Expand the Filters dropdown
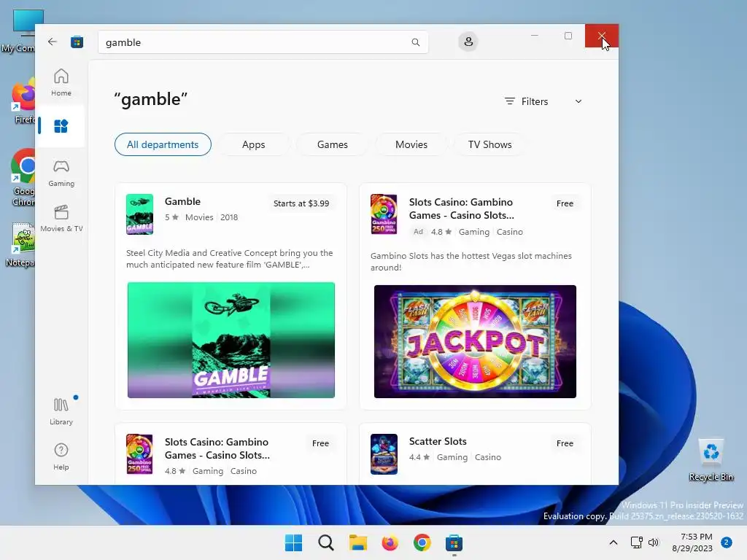 tap(543, 101)
